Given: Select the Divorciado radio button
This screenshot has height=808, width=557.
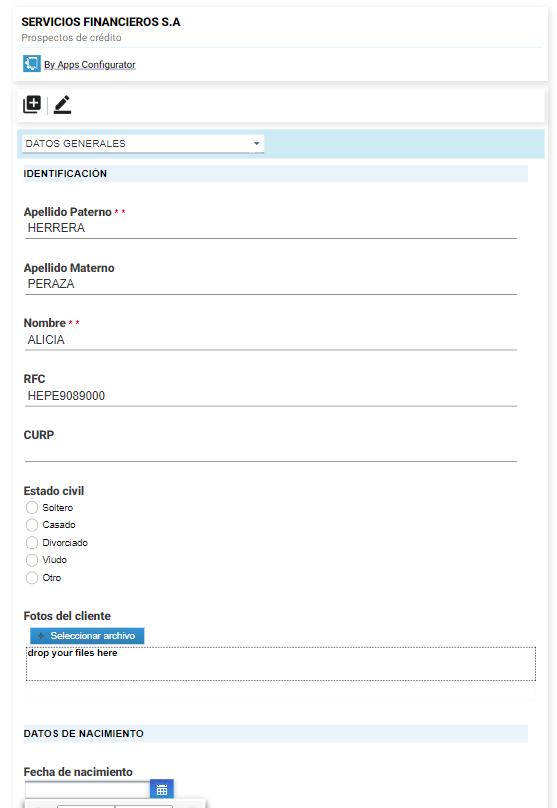Looking at the screenshot, I should 32,543.
